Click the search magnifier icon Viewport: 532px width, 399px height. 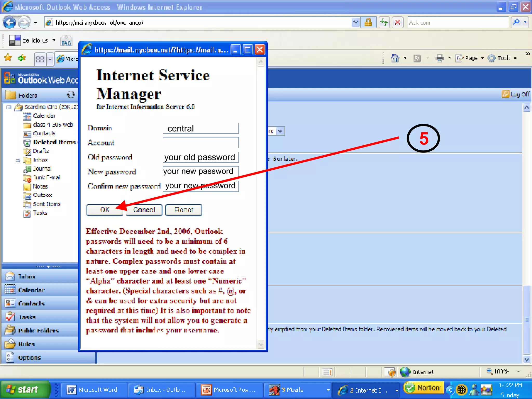pyautogui.click(x=516, y=23)
